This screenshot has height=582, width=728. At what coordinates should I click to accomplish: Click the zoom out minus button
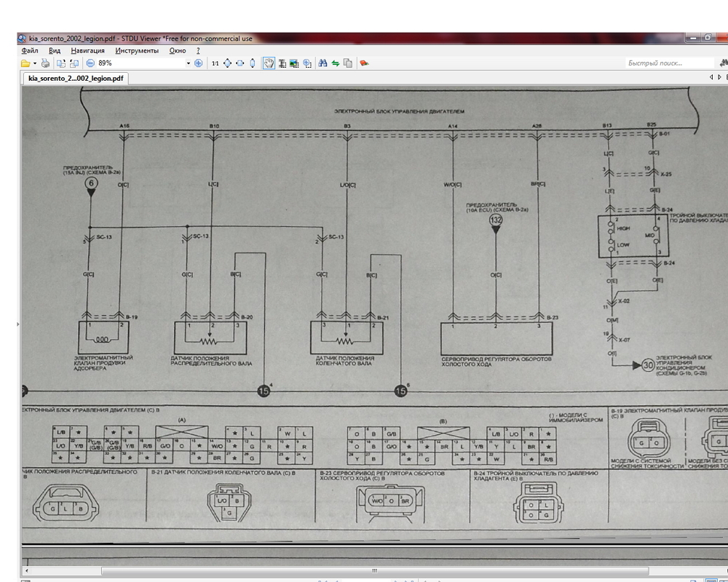click(90, 63)
